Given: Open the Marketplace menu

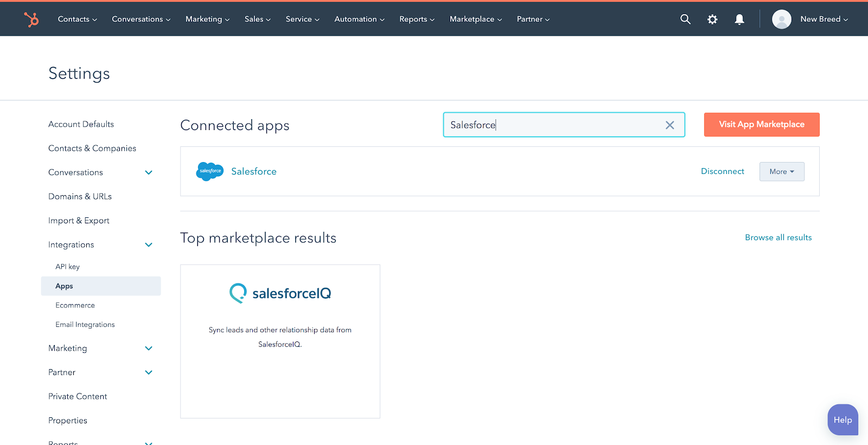Looking at the screenshot, I should (x=476, y=19).
